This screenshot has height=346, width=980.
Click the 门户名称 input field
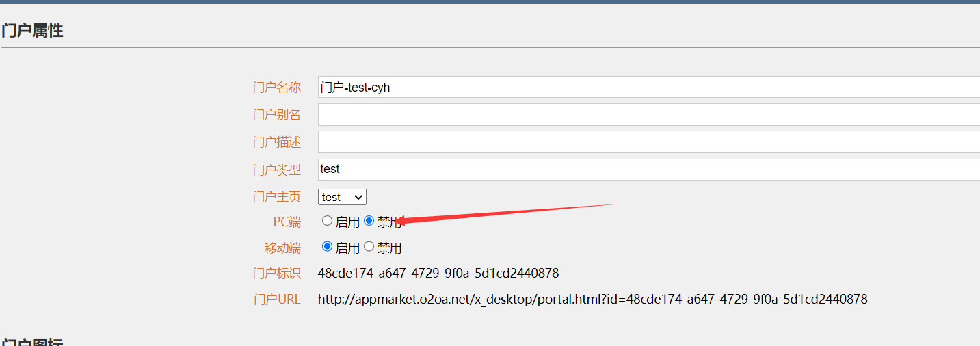coord(648,88)
